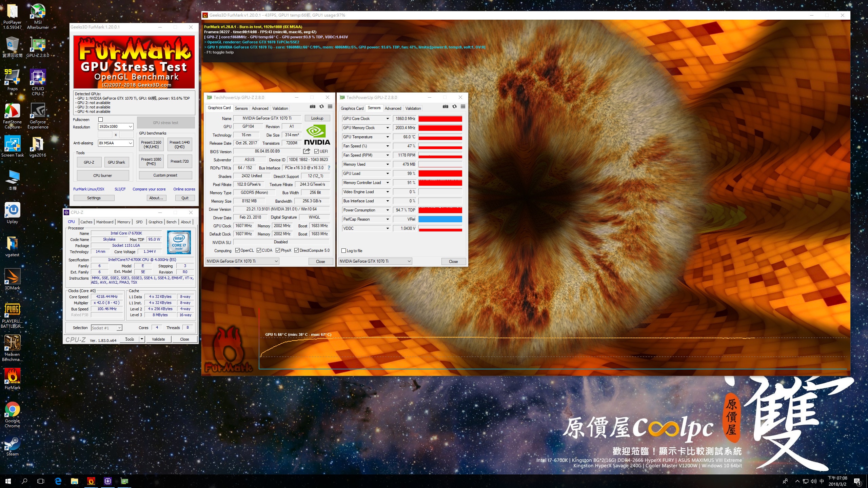
Task: Toggle the UEFI checkbox in GPU-Z
Action: click(316, 151)
